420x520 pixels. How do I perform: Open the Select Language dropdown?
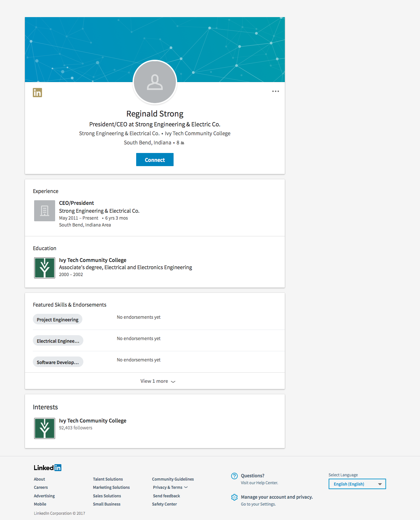point(357,484)
